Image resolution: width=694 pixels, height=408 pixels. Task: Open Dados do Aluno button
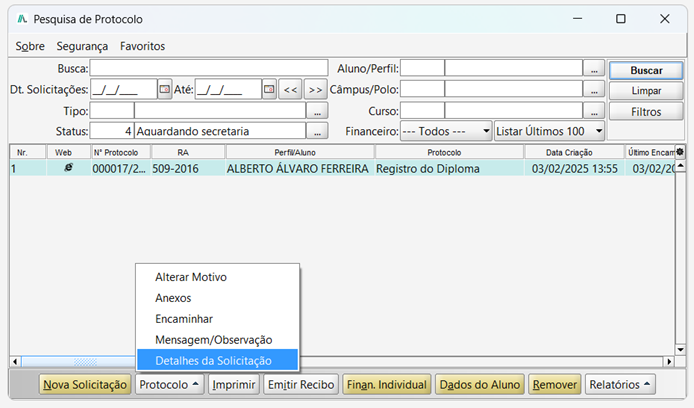(480, 385)
